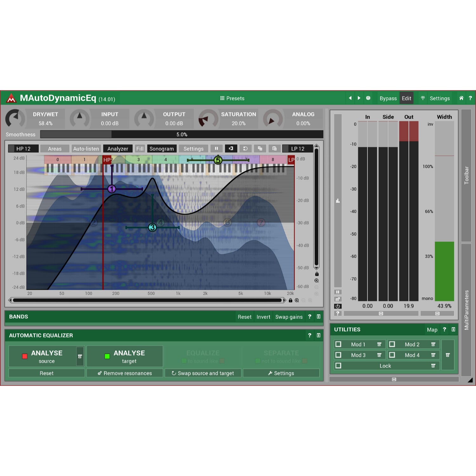
Task: Click Swap source and target
Action: tap(203, 373)
